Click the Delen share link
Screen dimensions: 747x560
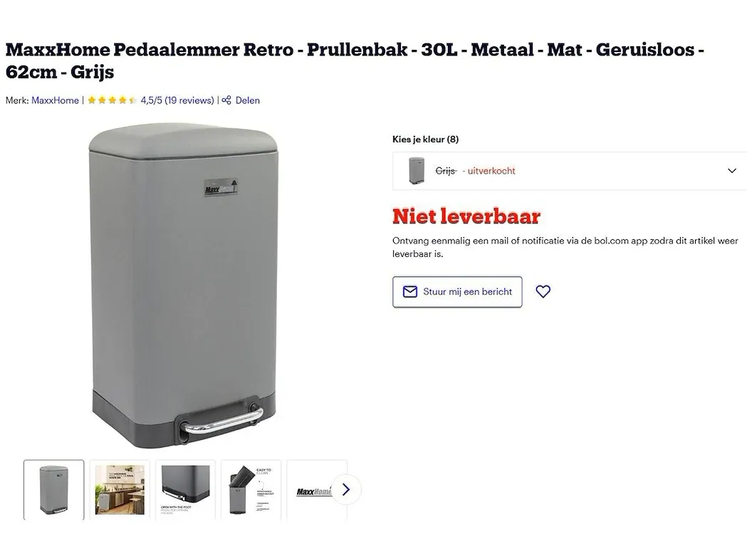(x=247, y=100)
